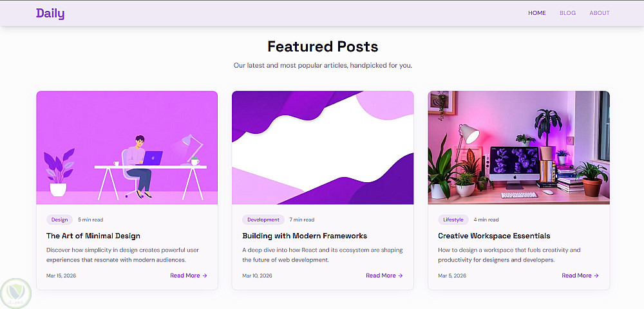Viewport: 644px width, 309px height.
Task: Click the purple abstract waves thumbnail
Action: pos(323,147)
